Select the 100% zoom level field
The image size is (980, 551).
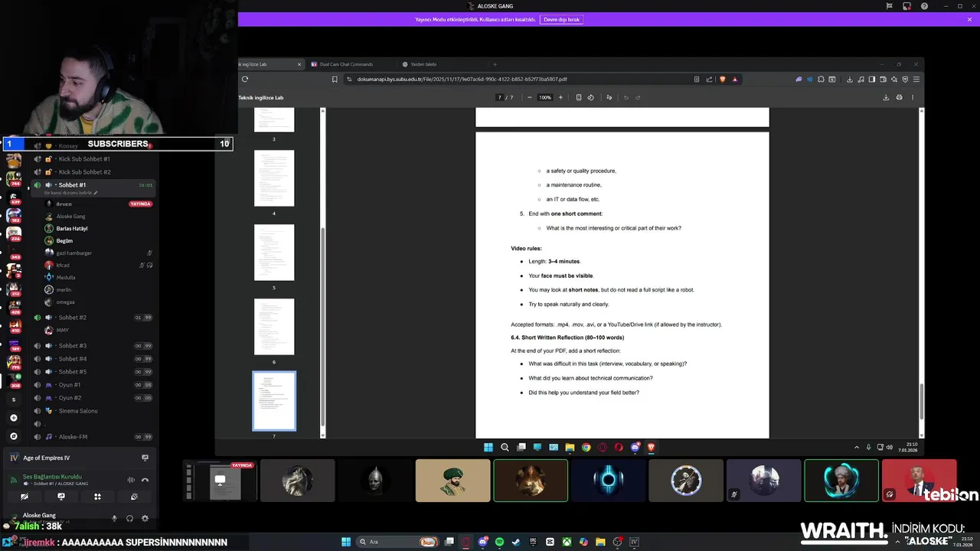tap(544, 97)
